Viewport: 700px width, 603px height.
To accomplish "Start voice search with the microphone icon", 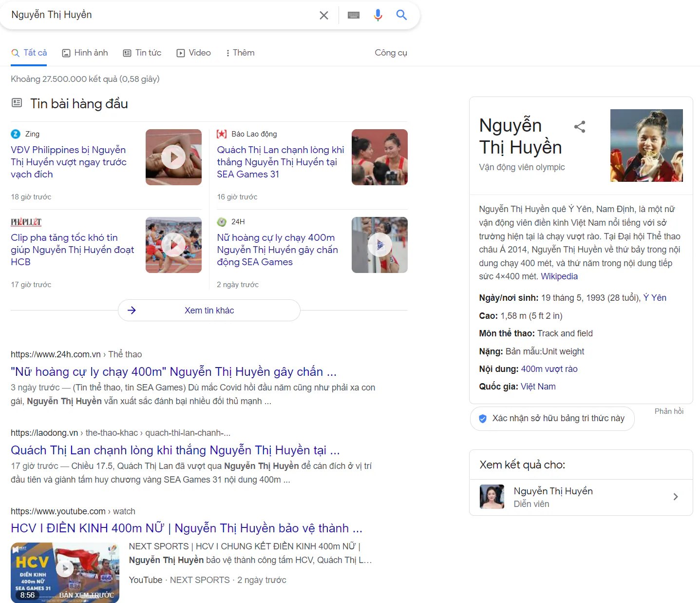I will click(378, 15).
